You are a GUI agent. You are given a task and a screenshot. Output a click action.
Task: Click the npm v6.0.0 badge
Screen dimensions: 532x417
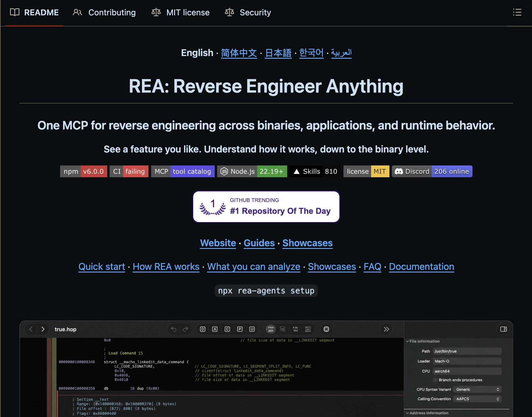[84, 171]
